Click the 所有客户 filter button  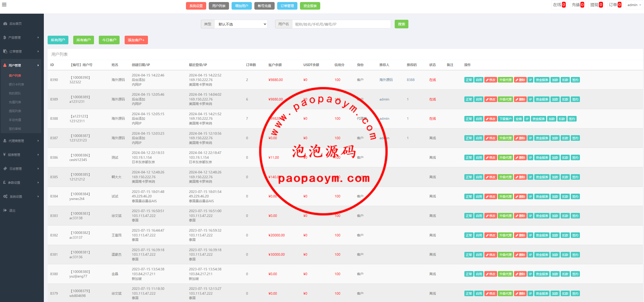pos(84,40)
